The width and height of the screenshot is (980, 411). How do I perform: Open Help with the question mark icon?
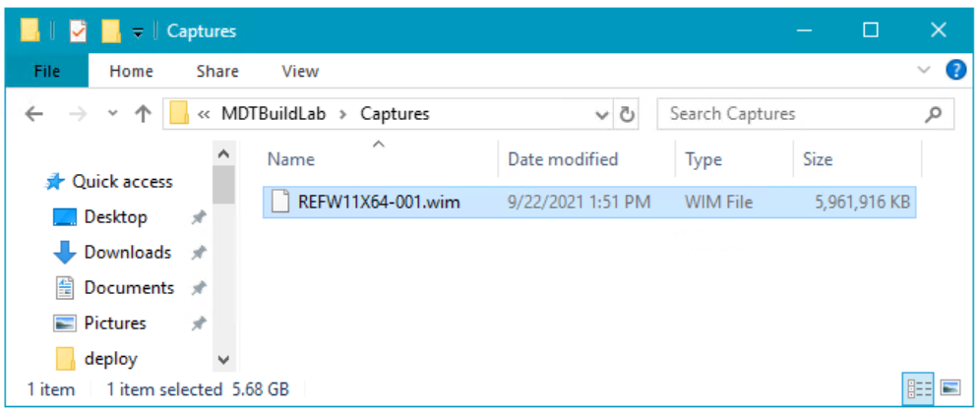[954, 71]
